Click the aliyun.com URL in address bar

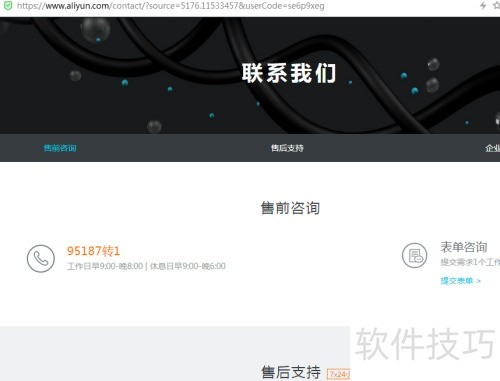click(170, 6)
